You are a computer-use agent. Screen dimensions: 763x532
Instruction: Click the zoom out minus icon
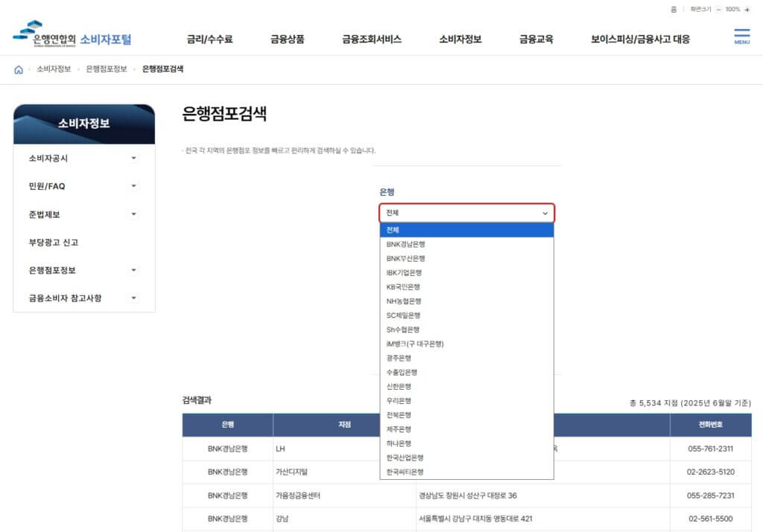tap(718, 10)
